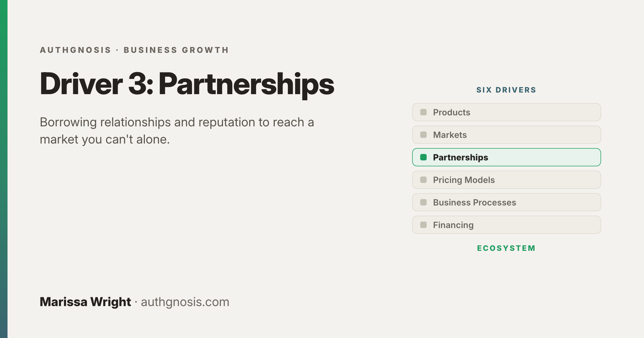Click the Borrowing relationships subtitle text
This screenshot has width=644, height=338.
coord(177,131)
